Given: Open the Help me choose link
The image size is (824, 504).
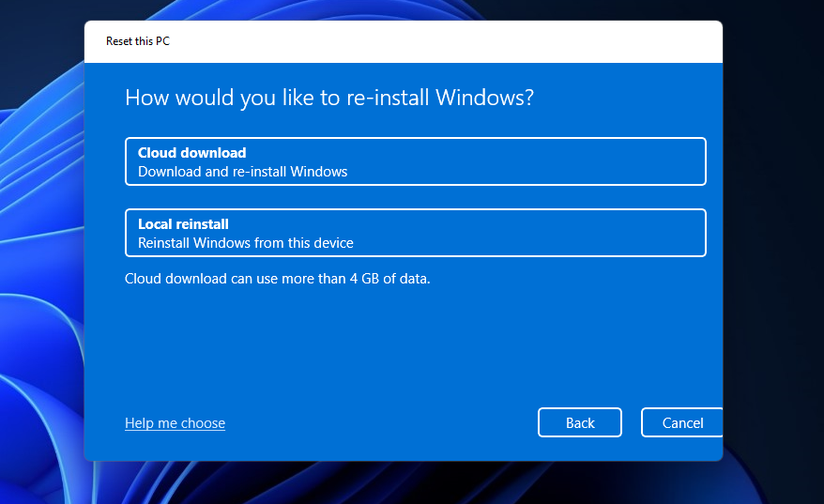Looking at the screenshot, I should 175,423.
